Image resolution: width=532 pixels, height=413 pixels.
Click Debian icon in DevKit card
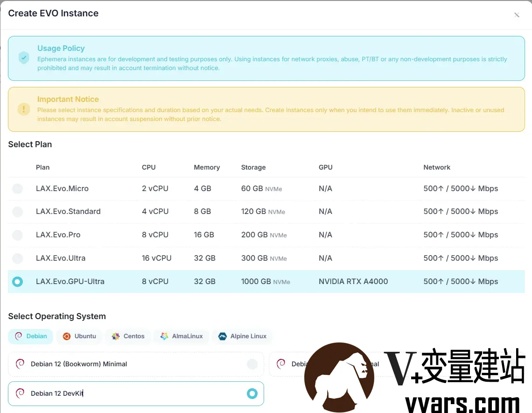(x=20, y=393)
